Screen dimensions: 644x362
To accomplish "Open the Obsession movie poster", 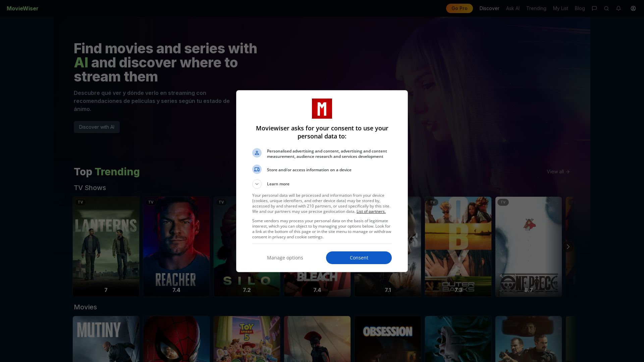I will (x=388, y=339).
